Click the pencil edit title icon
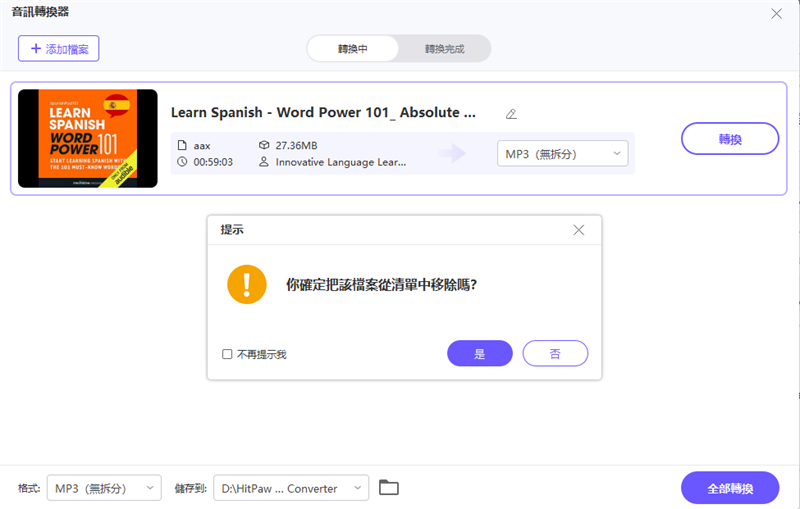 (x=511, y=114)
